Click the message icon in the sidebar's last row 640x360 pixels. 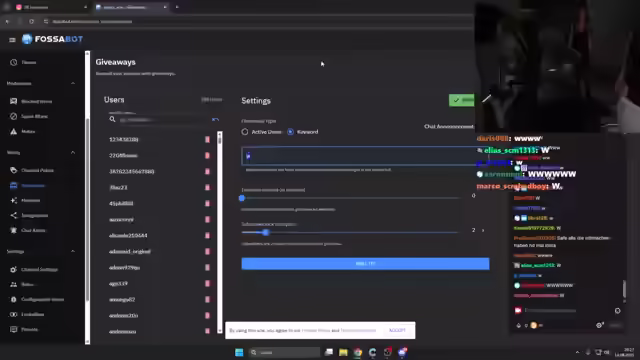(x=13, y=329)
